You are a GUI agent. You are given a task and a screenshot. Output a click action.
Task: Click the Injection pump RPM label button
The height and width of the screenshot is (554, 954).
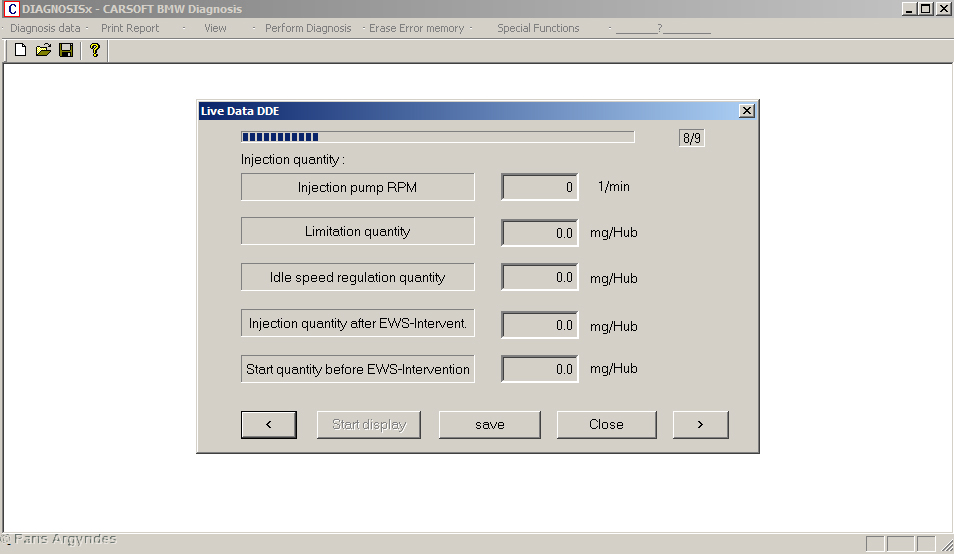click(x=358, y=187)
